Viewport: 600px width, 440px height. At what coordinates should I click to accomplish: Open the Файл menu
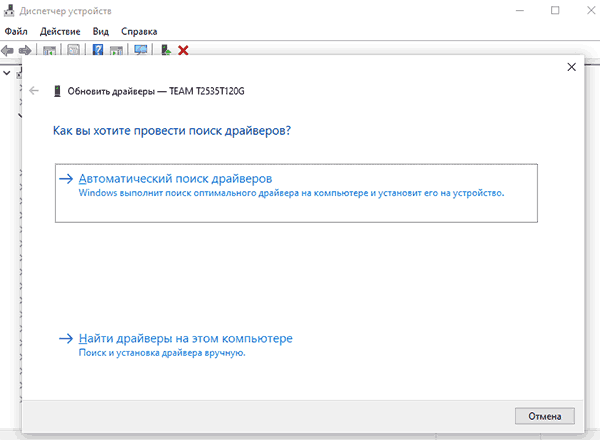click(16, 31)
